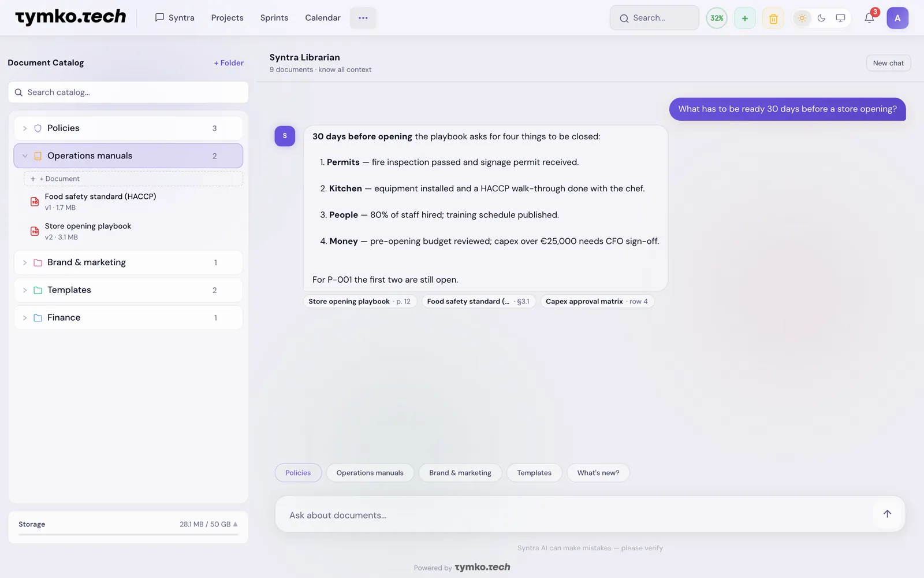924x578 pixels.
Task: Select the Operations manuals suggestion chip
Action: [x=370, y=473]
